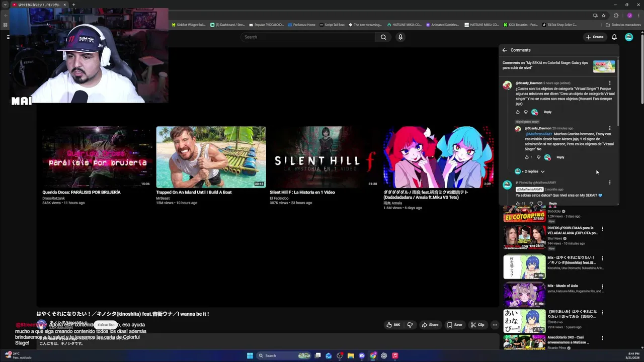Click the YouTube search input field
This screenshot has height=362, width=644.
308,37
